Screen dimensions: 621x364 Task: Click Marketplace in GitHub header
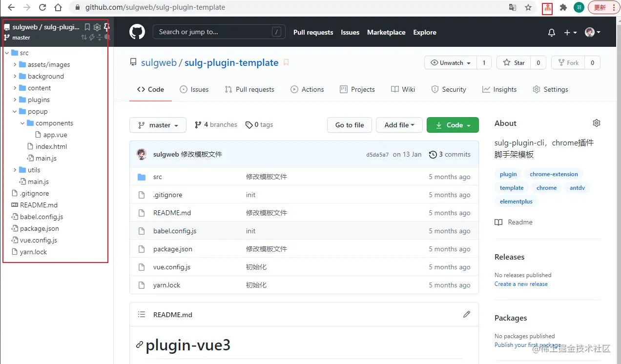386,32
